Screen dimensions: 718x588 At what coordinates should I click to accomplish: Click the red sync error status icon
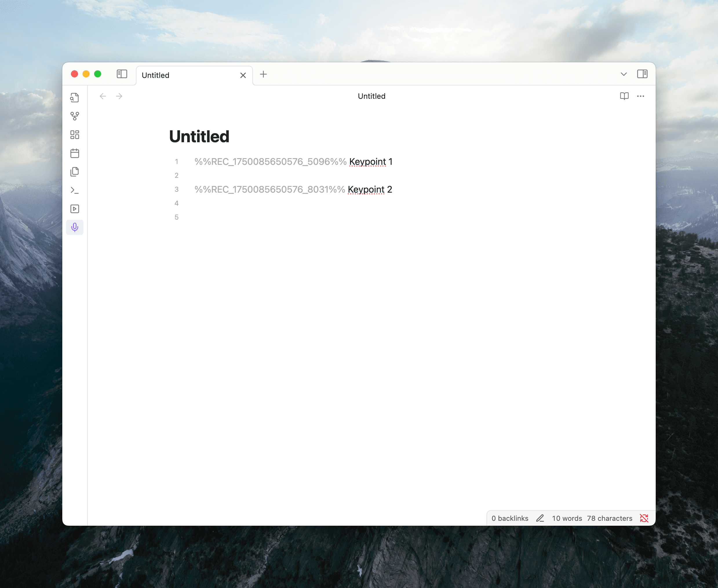point(644,518)
